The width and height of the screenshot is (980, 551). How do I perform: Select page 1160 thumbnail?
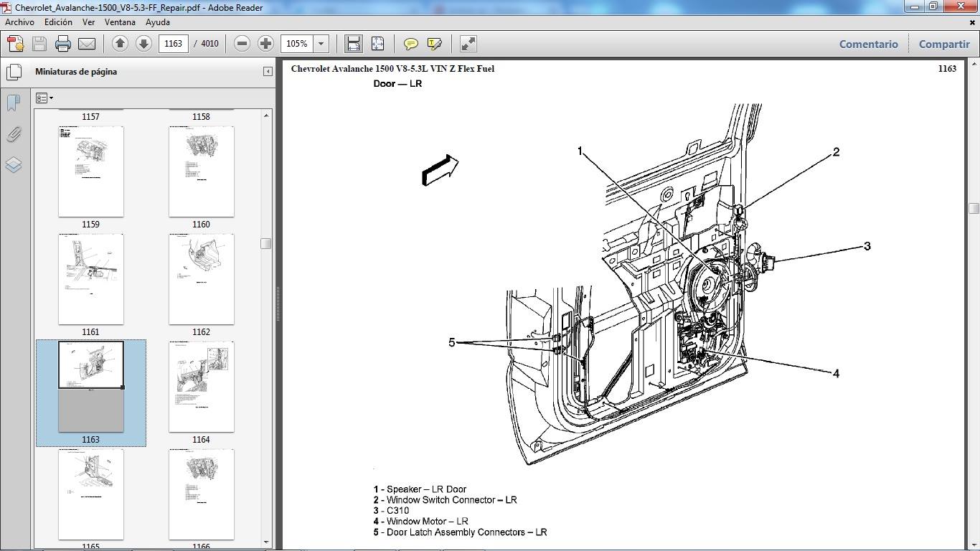(x=202, y=171)
